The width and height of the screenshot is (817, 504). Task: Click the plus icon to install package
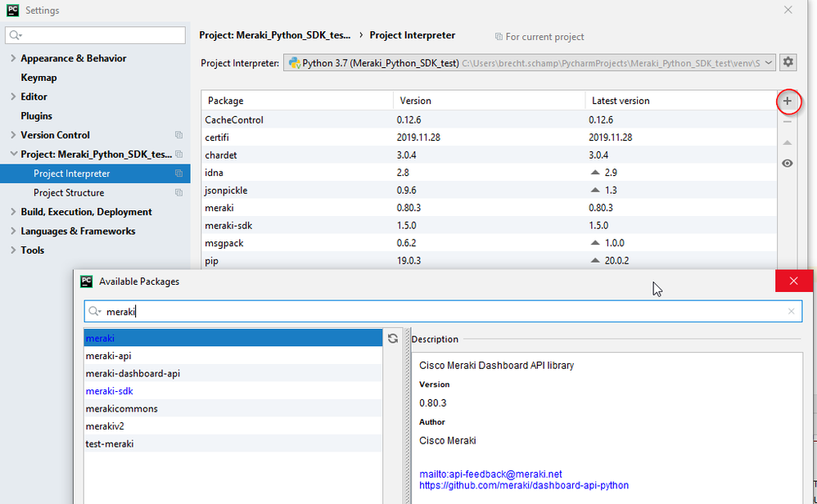[788, 101]
